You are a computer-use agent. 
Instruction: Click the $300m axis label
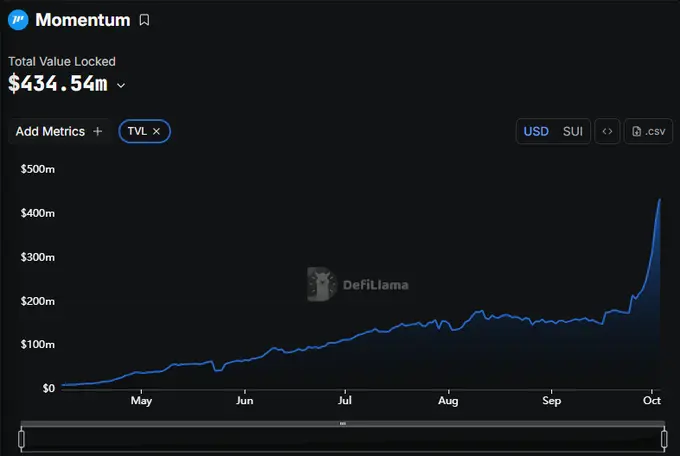(38, 257)
